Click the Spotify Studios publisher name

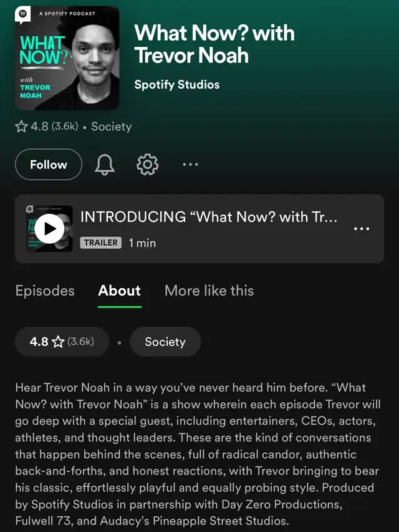(177, 84)
